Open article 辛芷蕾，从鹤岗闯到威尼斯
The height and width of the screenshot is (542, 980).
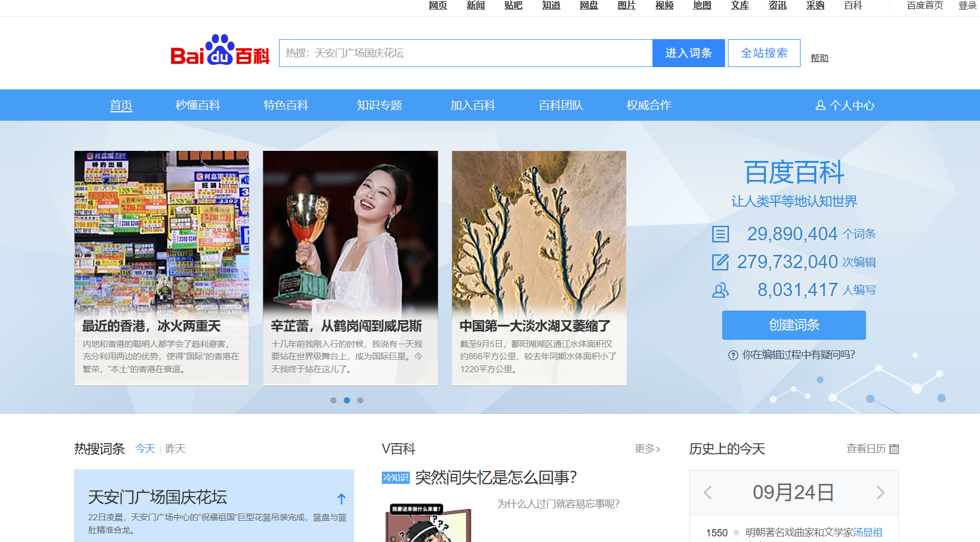pos(347,326)
